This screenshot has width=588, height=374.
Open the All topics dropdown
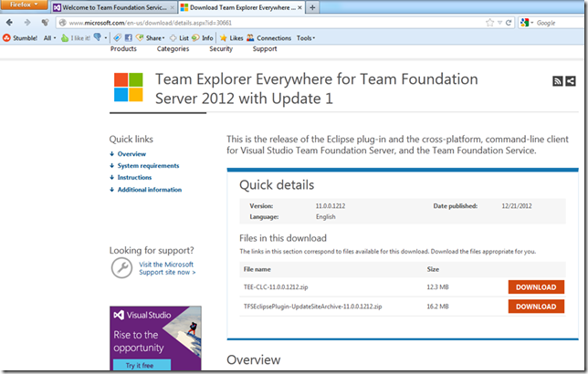(49, 37)
